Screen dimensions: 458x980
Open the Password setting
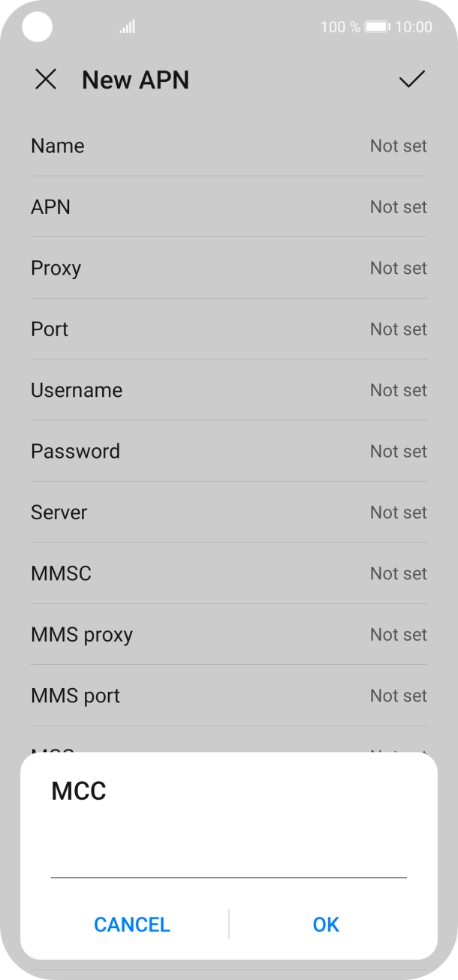tap(229, 451)
